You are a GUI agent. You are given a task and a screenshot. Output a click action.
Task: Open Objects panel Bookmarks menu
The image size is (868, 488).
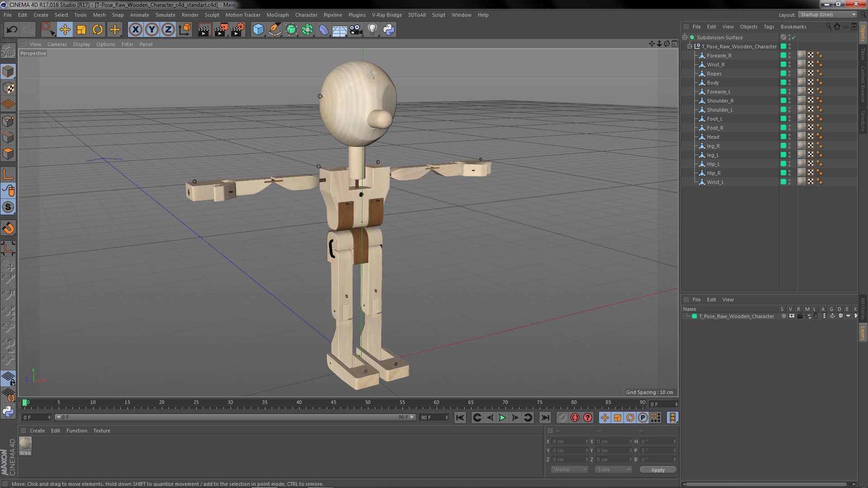click(793, 27)
